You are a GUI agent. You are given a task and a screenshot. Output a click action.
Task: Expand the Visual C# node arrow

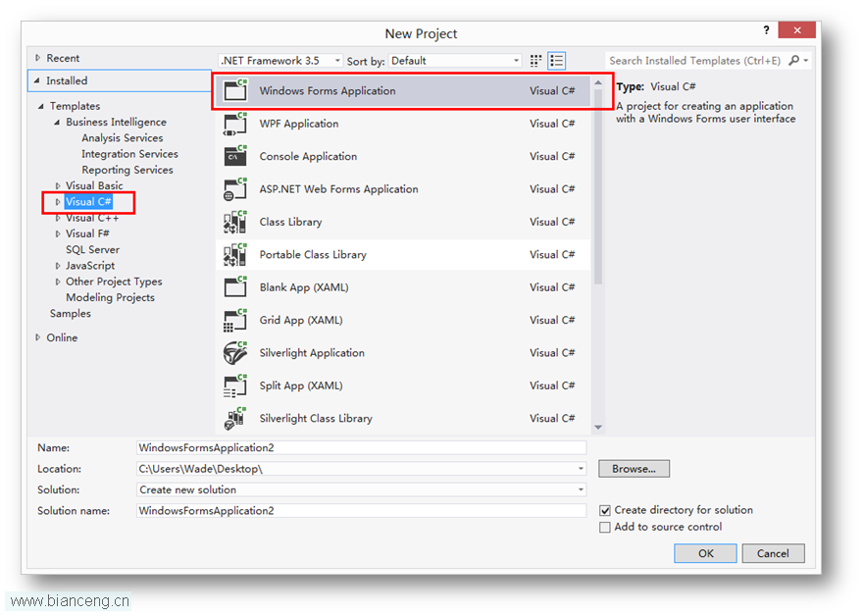(x=58, y=201)
